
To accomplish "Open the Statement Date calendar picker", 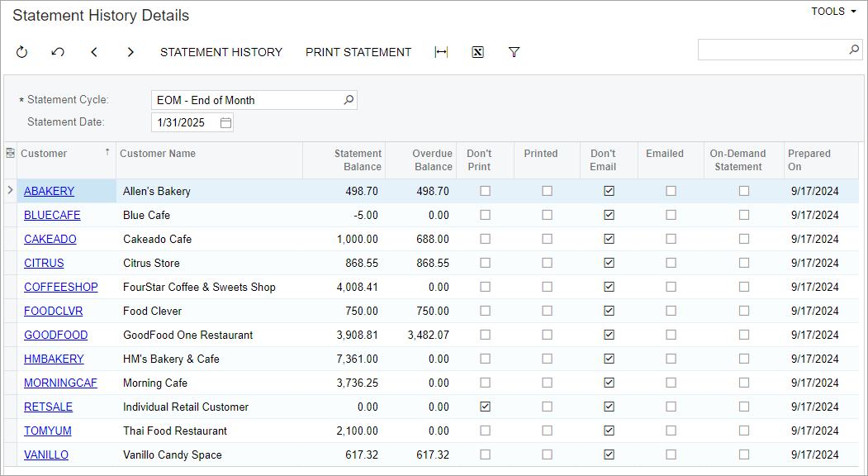I will [225, 122].
